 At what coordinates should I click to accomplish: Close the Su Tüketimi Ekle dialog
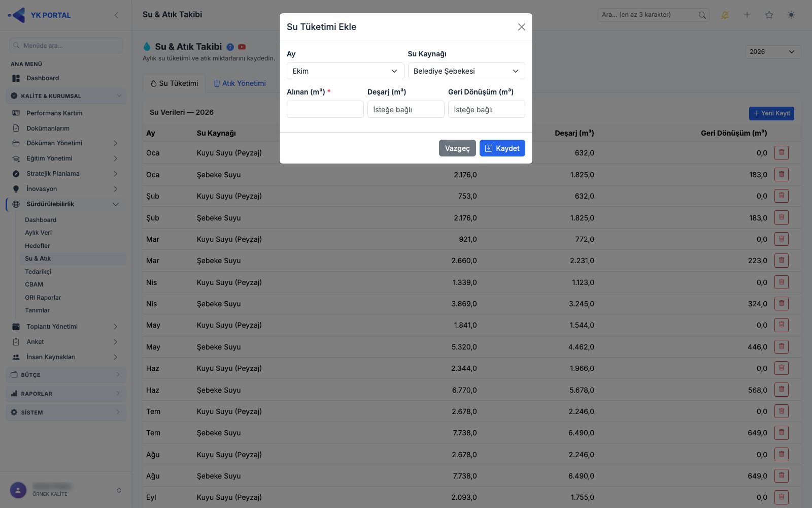pos(521,27)
